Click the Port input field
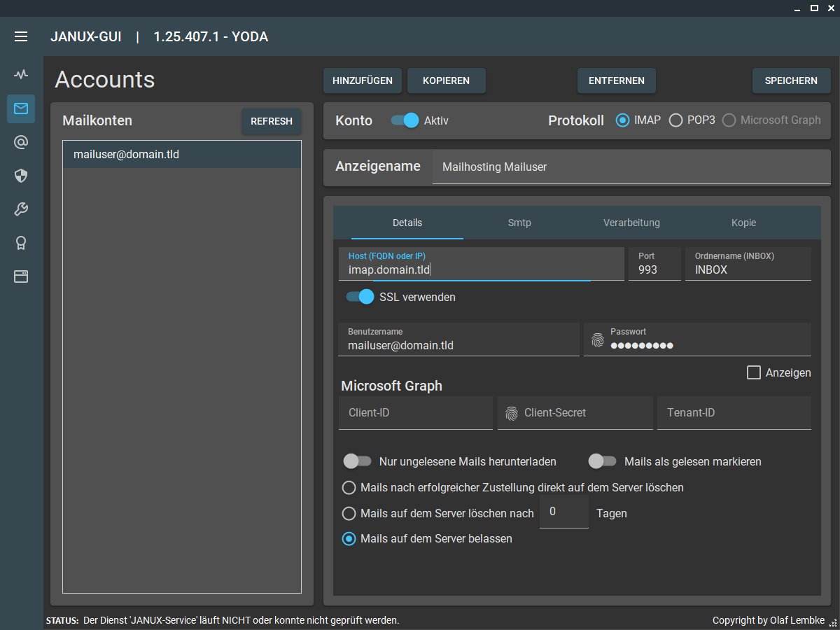This screenshot has width=840, height=630. click(654, 269)
